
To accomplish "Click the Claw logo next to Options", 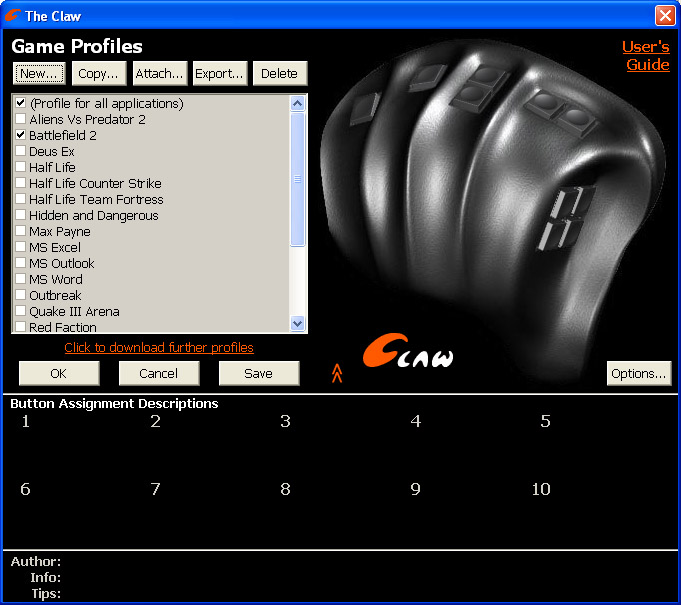I will click(x=408, y=351).
